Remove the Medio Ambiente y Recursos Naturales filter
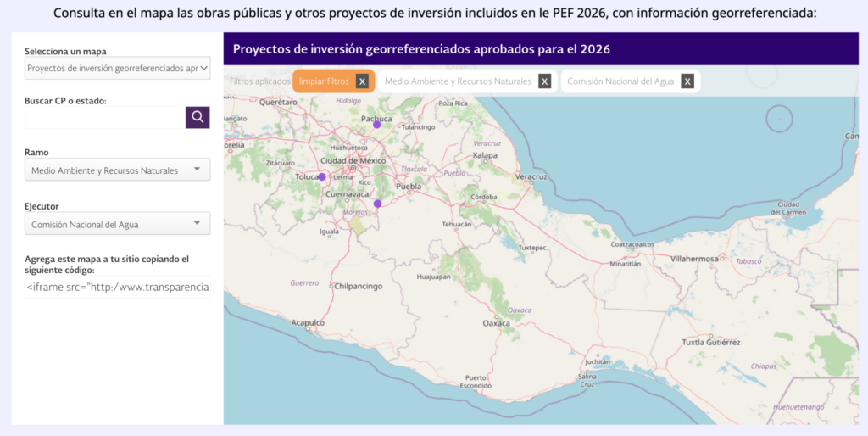The width and height of the screenshot is (868, 436). (x=545, y=81)
